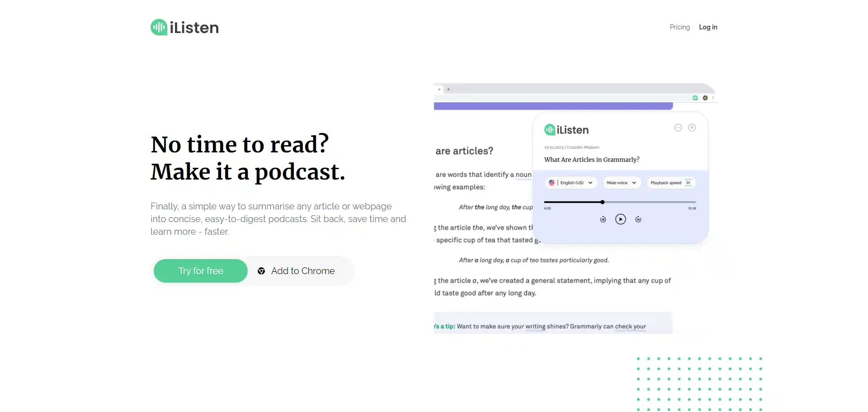Viewport: 868px width, 412px height.
Task: Click the date and author line in the popup
Action: pyautogui.click(x=572, y=147)
